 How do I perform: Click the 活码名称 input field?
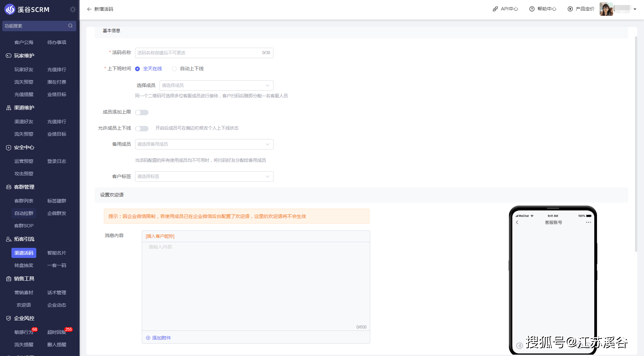coord(204,53)
